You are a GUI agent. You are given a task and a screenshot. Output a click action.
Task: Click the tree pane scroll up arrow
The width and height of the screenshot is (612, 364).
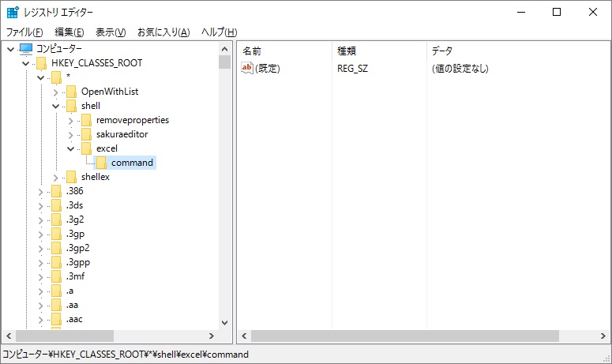pyautogui.click(x=224, y=49)
